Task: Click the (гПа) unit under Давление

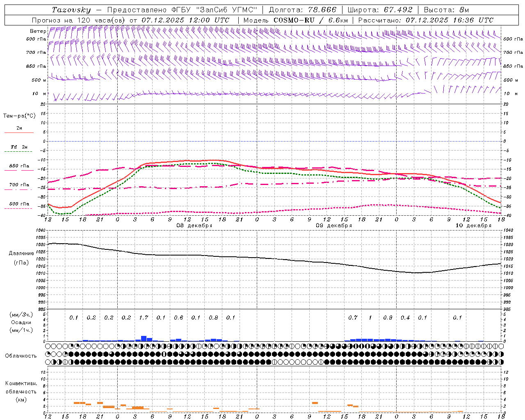Action: 21,263
